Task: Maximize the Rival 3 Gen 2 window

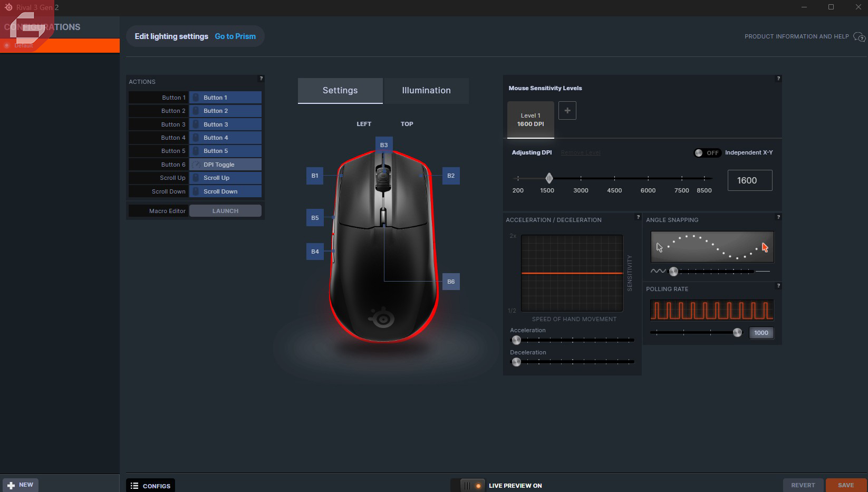Action: 831,7
